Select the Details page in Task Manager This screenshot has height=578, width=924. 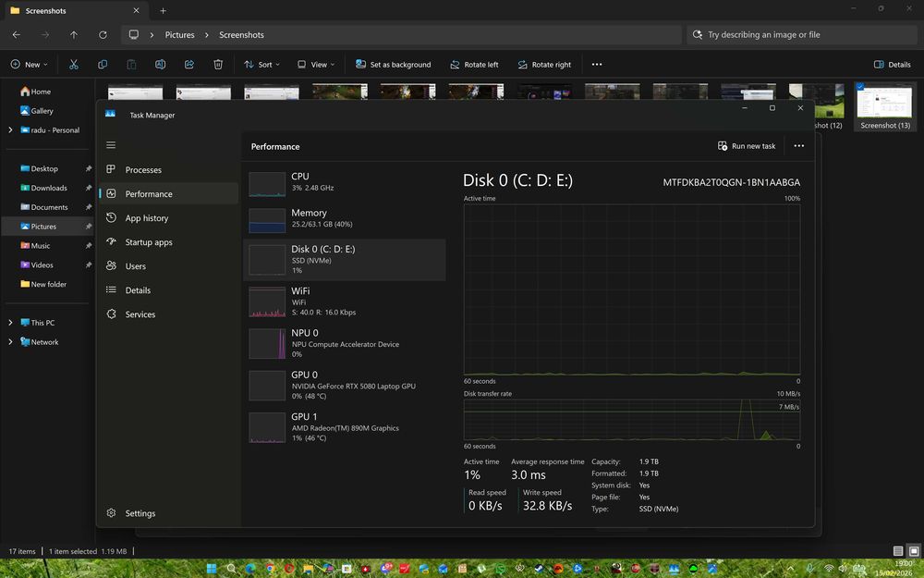(138, 290)
